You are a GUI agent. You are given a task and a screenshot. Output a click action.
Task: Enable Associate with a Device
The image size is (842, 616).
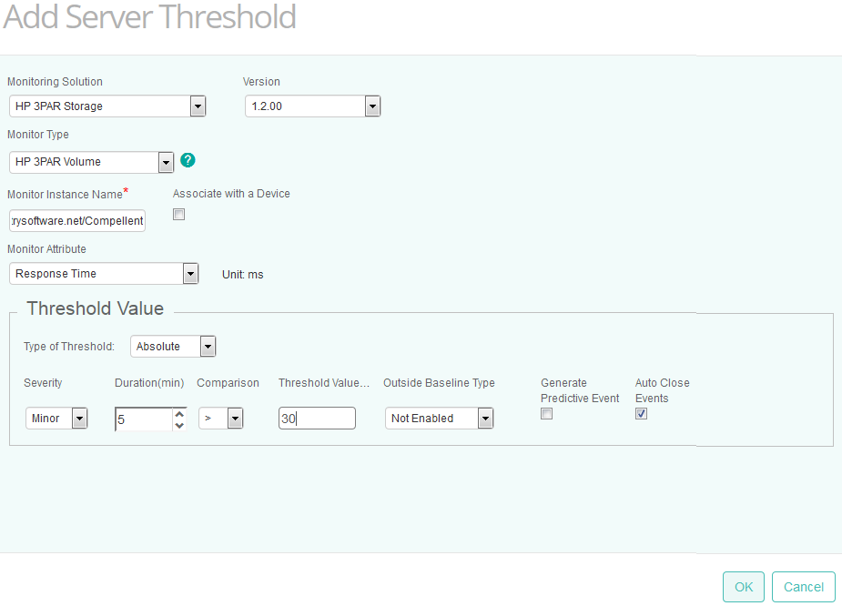[x=178, y=214]
